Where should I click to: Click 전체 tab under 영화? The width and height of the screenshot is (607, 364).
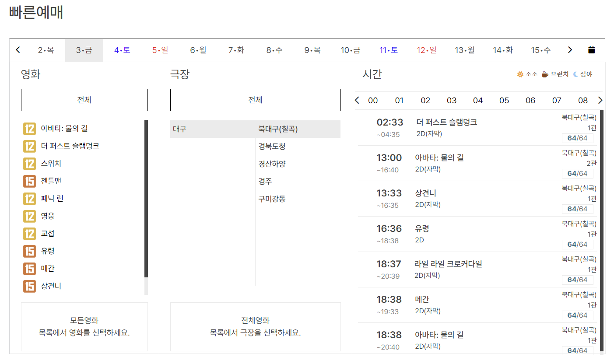pyautogui.click(x=84, y=100)
